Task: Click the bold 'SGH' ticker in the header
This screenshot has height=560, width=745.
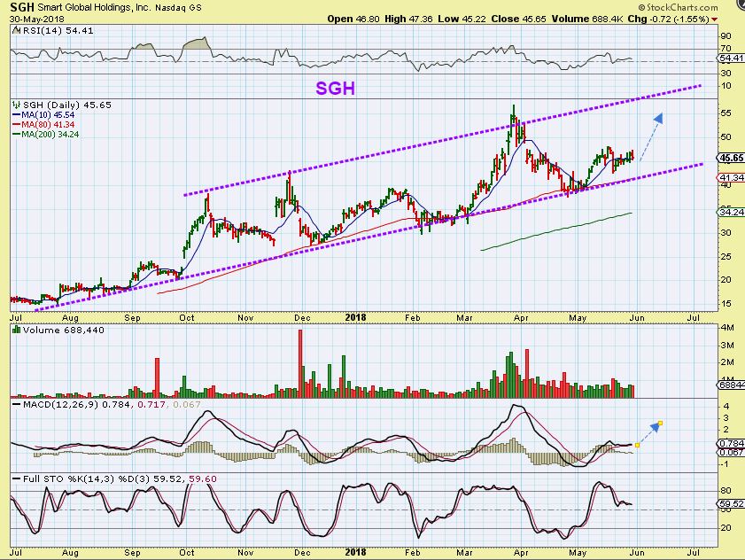Action: point(22,8)
